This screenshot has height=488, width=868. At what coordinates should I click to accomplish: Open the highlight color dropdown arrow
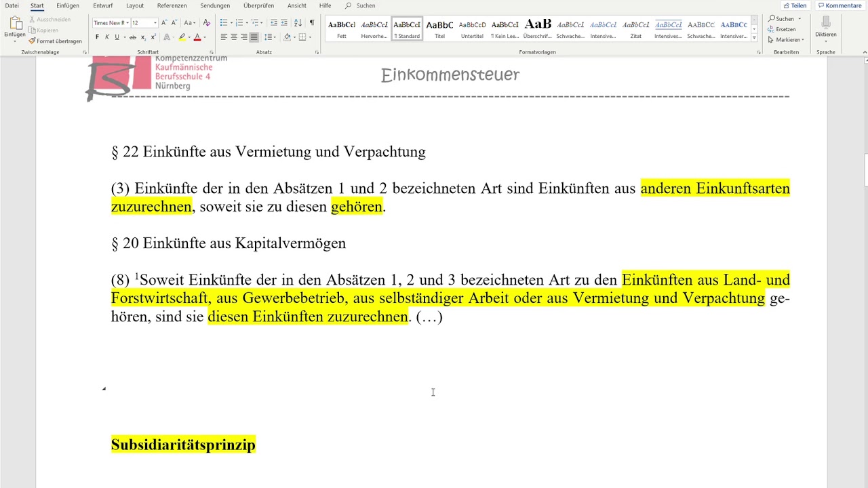[x=189, y=37]
